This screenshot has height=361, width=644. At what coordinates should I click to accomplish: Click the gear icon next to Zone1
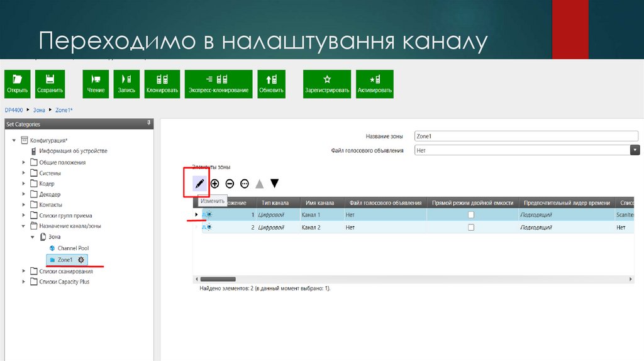coord(81,260)
